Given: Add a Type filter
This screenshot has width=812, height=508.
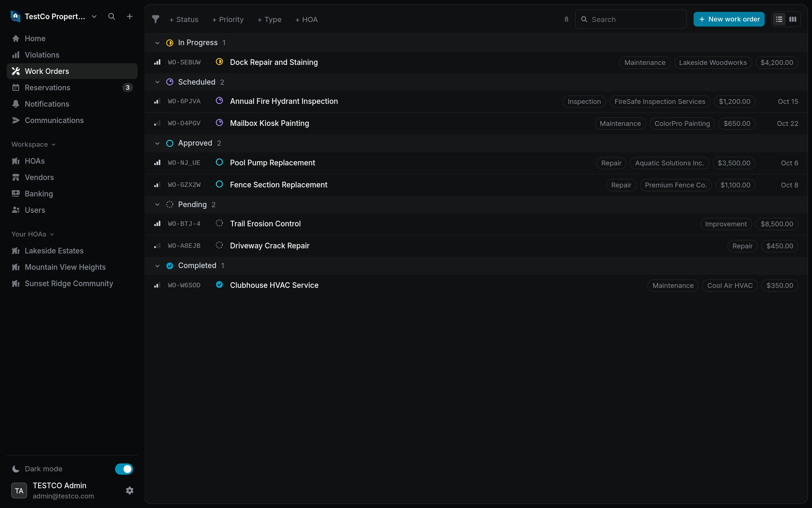Looking at the screenshot, I should (x=270, y=19).
